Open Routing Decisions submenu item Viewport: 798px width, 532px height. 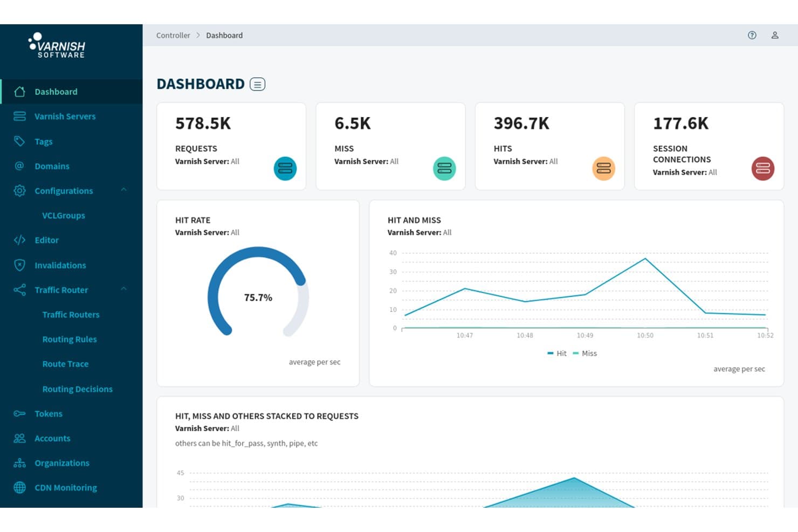pos(78,389)
